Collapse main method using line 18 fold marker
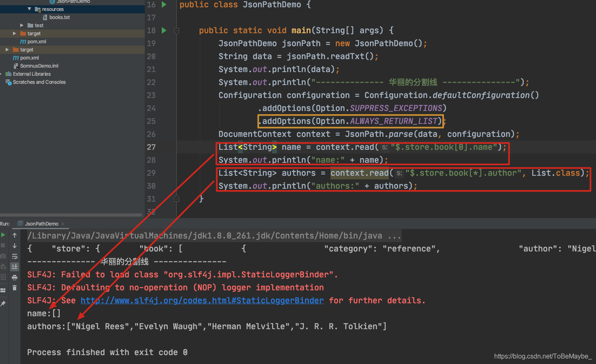596x364 pixels. pyautogui.click(x=177, y=30)
